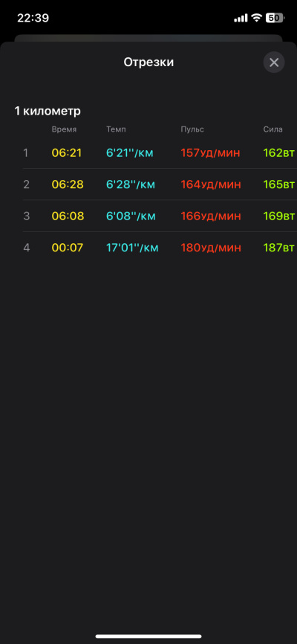Tap heart rate 157уд/мин in first split
This screenshot has width=297, height=644.
pos(210,152)
